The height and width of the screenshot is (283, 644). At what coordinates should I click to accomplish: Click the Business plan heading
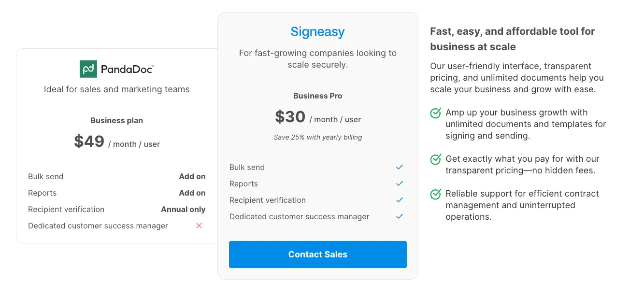pos(116,120)
